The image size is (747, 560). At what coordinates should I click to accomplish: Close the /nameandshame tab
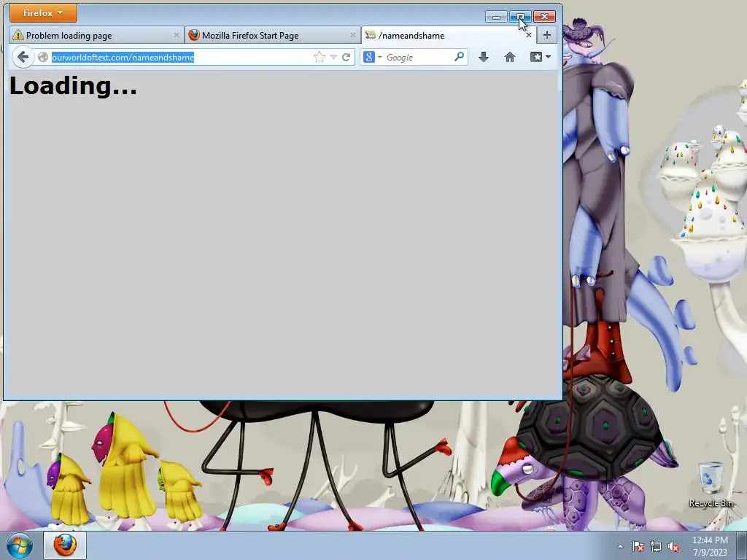[528, 35]
